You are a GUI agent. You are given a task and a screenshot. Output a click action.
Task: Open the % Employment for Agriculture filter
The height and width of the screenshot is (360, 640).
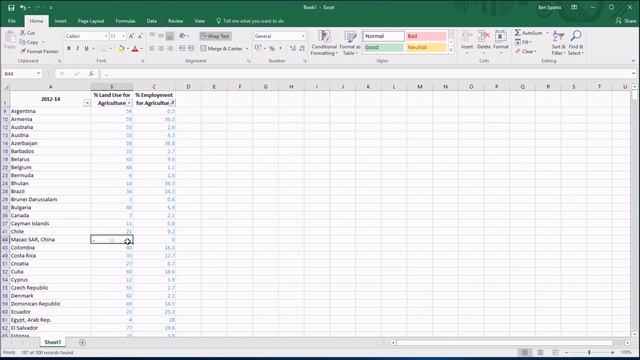(x=173, y=103)
